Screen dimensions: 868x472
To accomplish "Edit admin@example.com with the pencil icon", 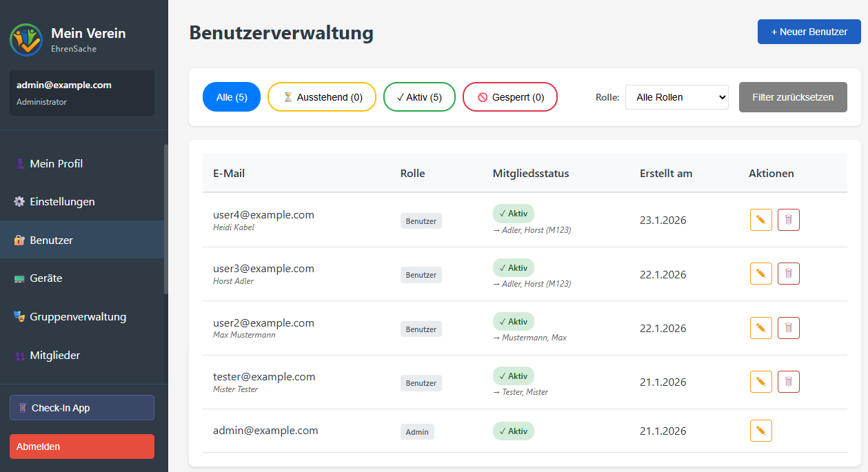I will point(760,431).
